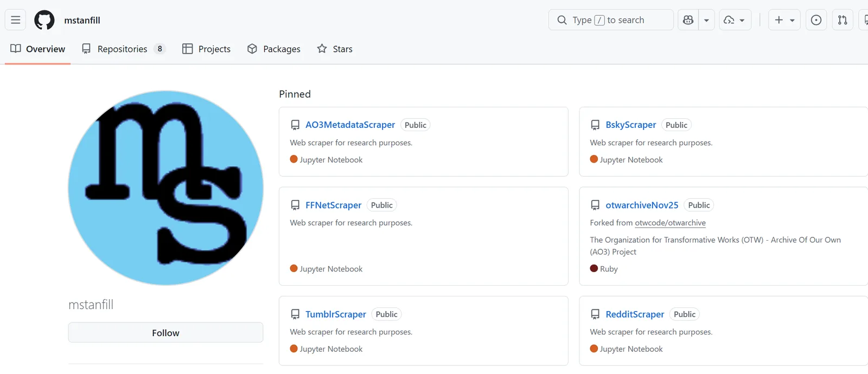868x374 pixels.
Task: Click Ruby language color dot in otwarchiveNov25
Action: point(594,268)
